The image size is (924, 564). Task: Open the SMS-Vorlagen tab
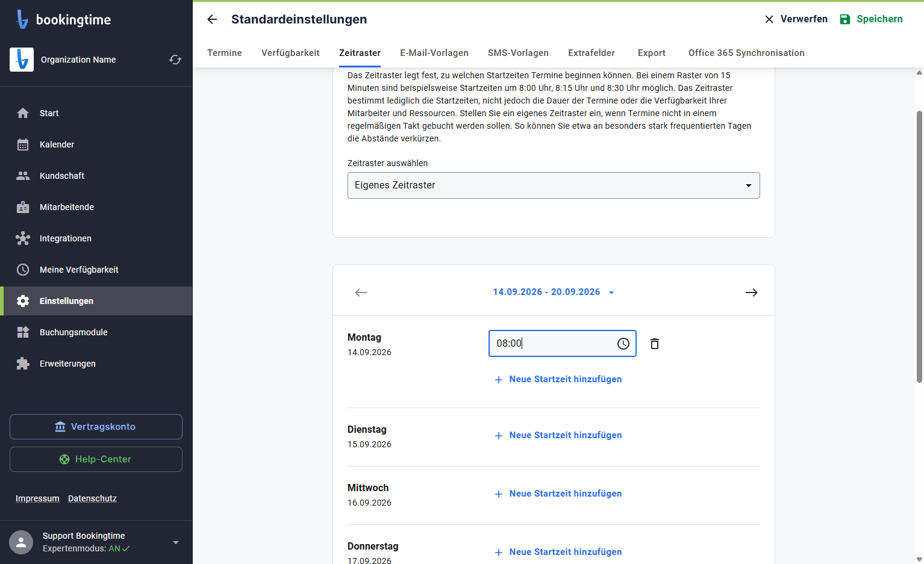click(x=518, y=53)
